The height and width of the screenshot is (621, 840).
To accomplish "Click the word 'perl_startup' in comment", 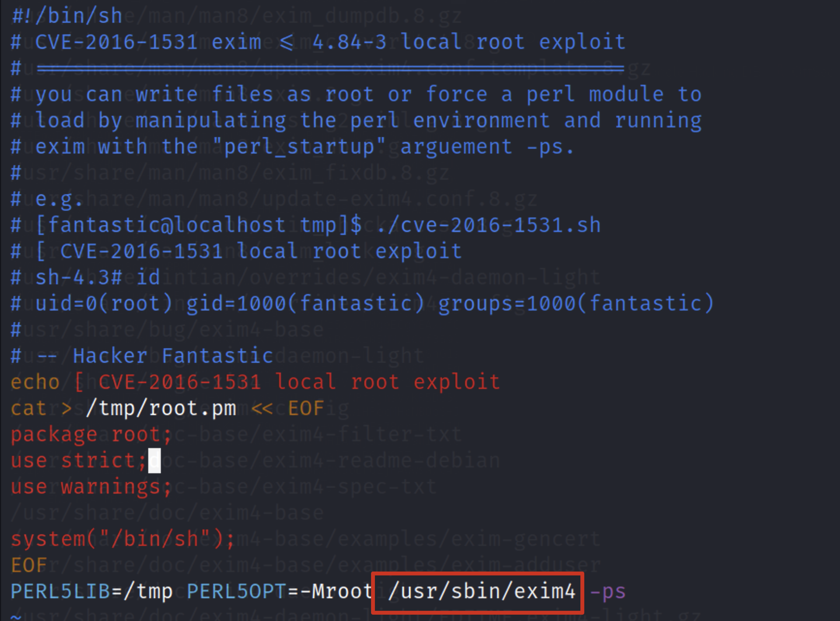I will click(x=299, y=147).
